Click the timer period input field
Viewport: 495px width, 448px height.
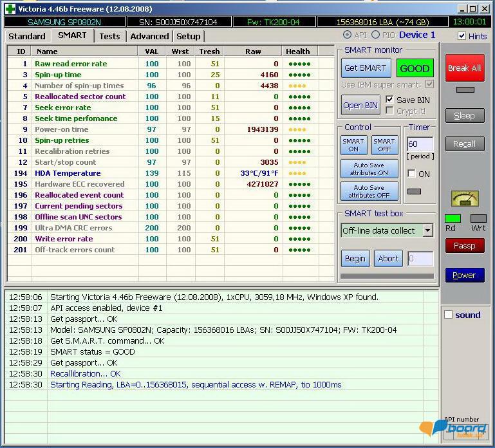point(420,144)
